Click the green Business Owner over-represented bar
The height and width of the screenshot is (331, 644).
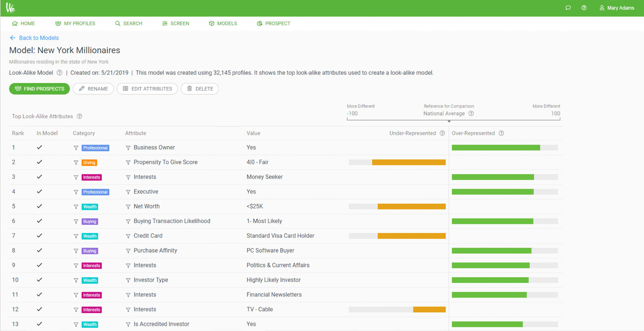496,148
